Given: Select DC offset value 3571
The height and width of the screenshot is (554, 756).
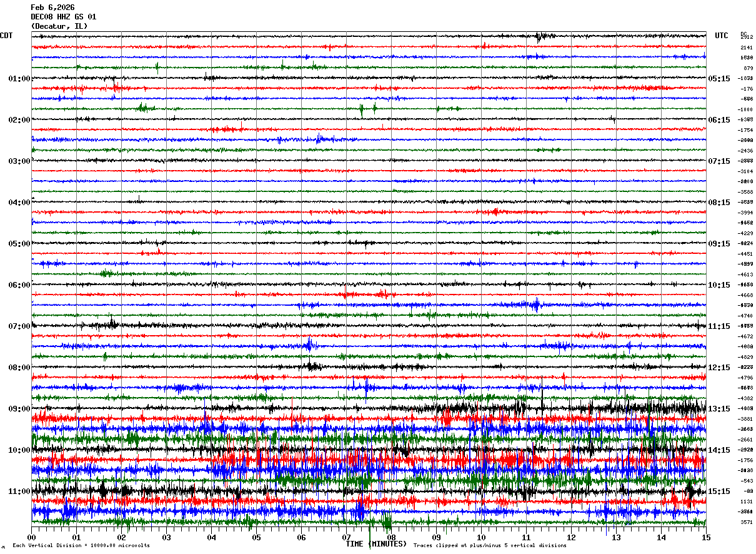Looking at the screenshot, I should 747,522.
